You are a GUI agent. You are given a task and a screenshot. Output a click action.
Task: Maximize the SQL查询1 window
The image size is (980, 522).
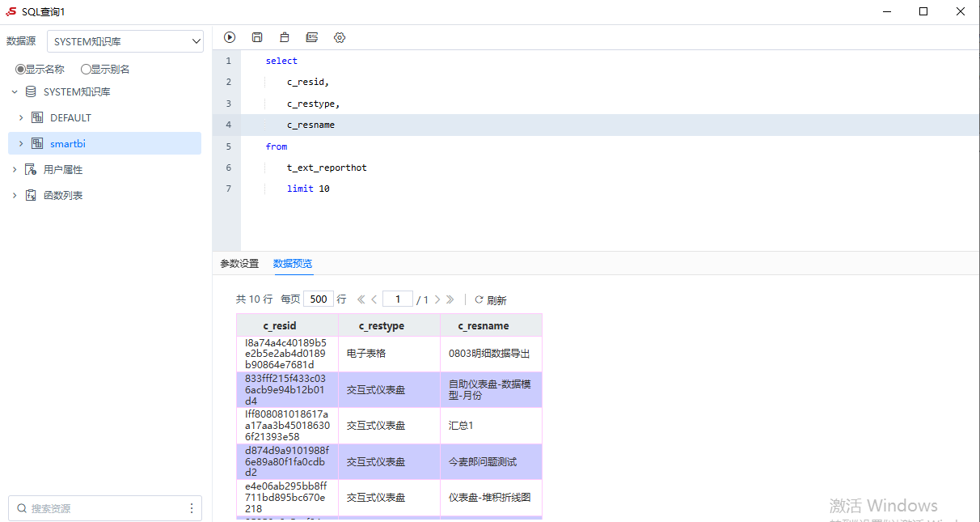click(x=923, y=11)
